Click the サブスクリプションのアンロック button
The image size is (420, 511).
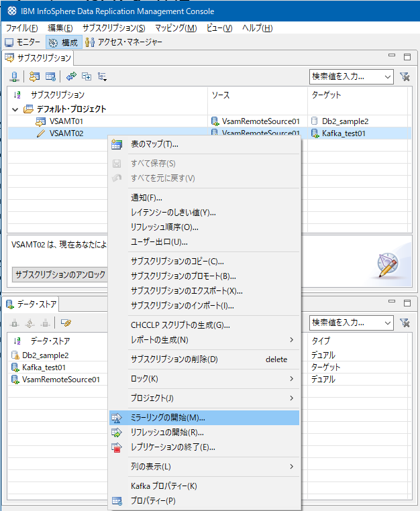[60, 274]
